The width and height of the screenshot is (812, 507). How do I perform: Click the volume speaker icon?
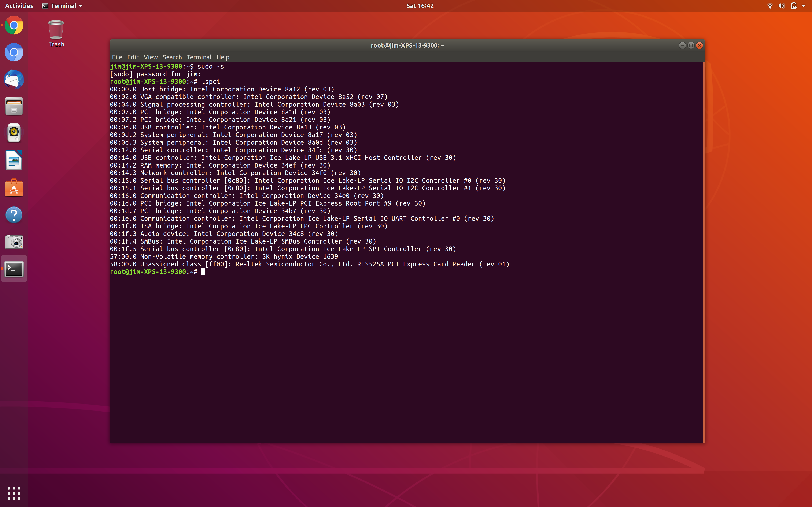pos(782,6)
